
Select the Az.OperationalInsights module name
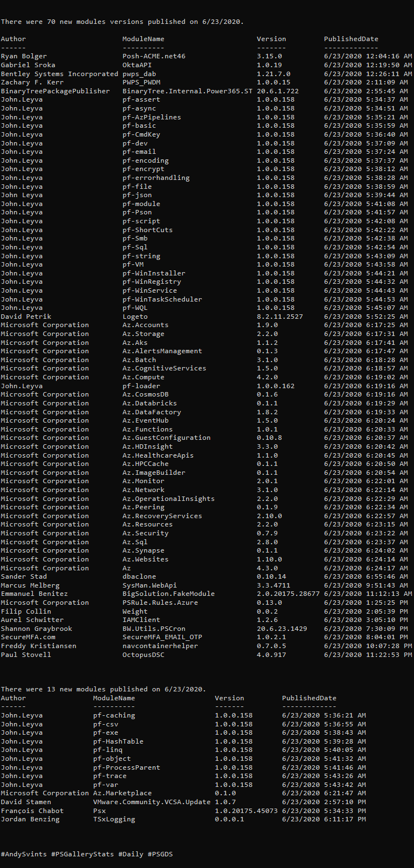click(168, 499)
